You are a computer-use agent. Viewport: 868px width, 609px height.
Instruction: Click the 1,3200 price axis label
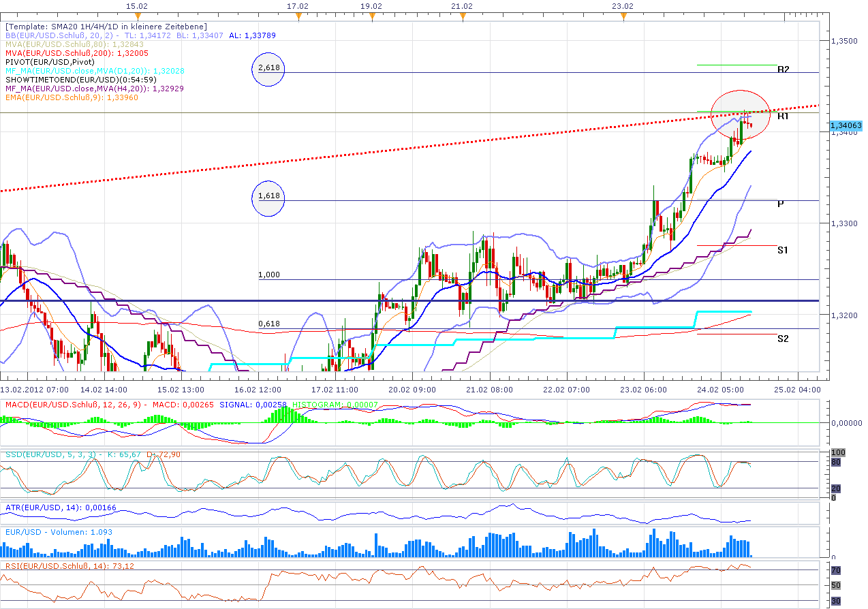843,315
